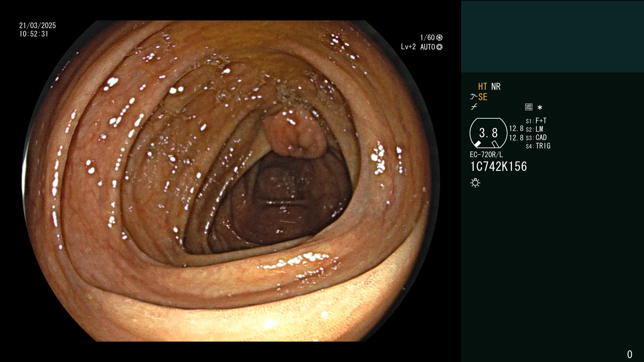Image resolution: width=644 pixels, height=362 pixels.
Task: Click the AUTO iris mode icon
Action: coord(439,47)
